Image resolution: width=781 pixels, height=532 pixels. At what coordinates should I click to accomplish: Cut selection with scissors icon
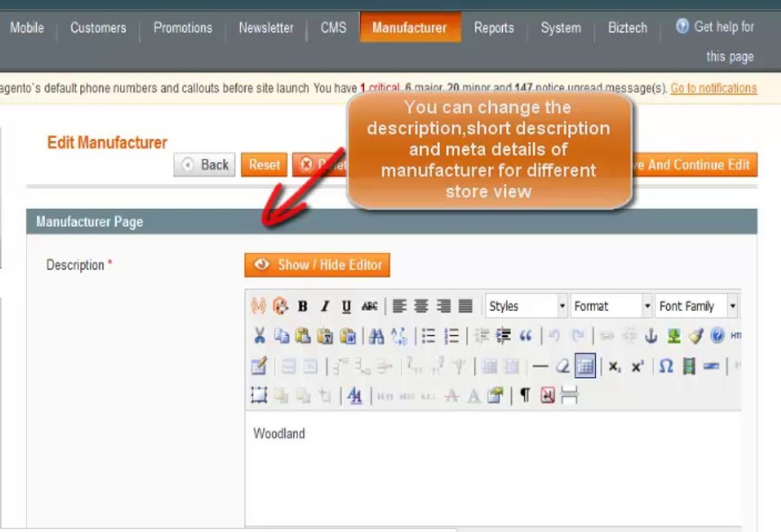(x=259, y=336)
